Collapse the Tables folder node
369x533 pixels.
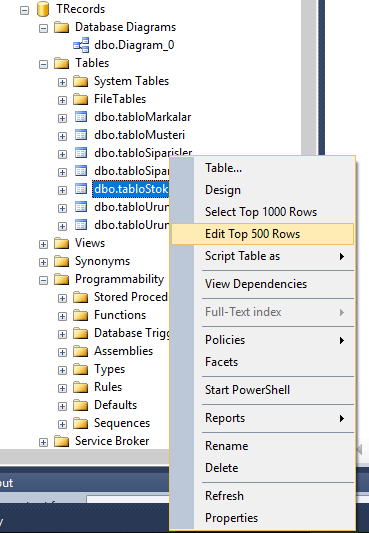(x=43, y=65)
